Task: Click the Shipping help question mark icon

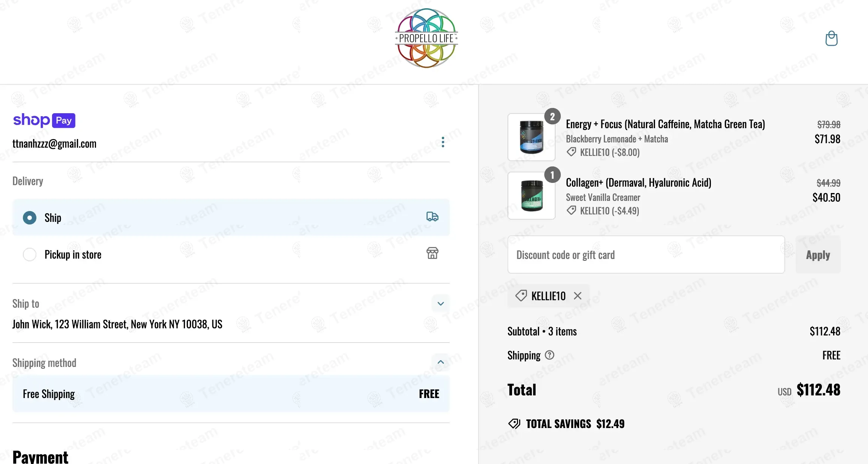Action: (549, 355)
